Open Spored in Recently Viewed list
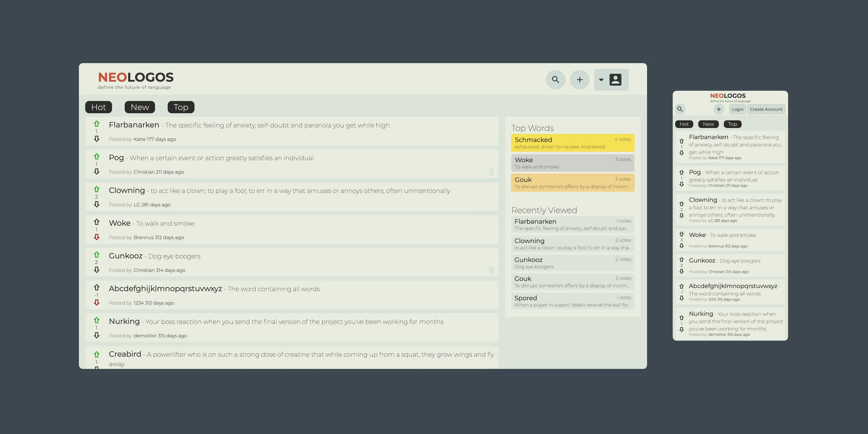 click(x=572, y=301)
